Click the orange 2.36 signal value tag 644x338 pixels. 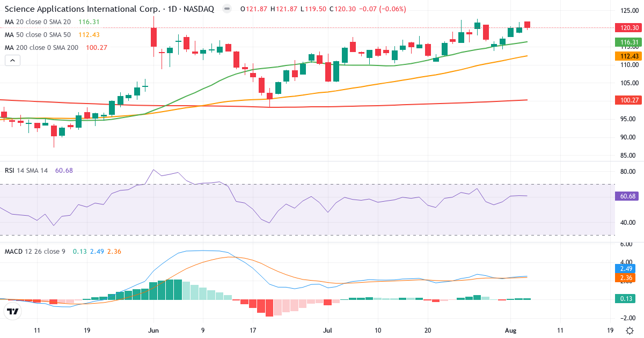(626, 278)
